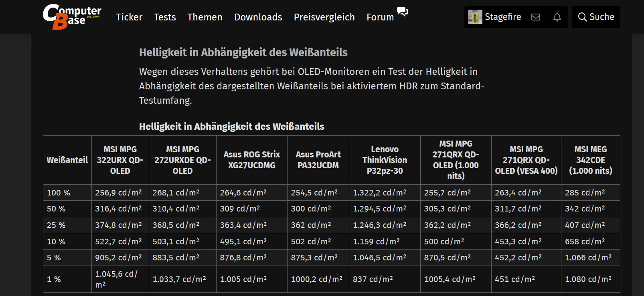Image resolution: width=644 pixels, height=296 pixels.
Task: Select the Lenovo ThinkVision P32pz-30 header
Action: tap(385, 160)
